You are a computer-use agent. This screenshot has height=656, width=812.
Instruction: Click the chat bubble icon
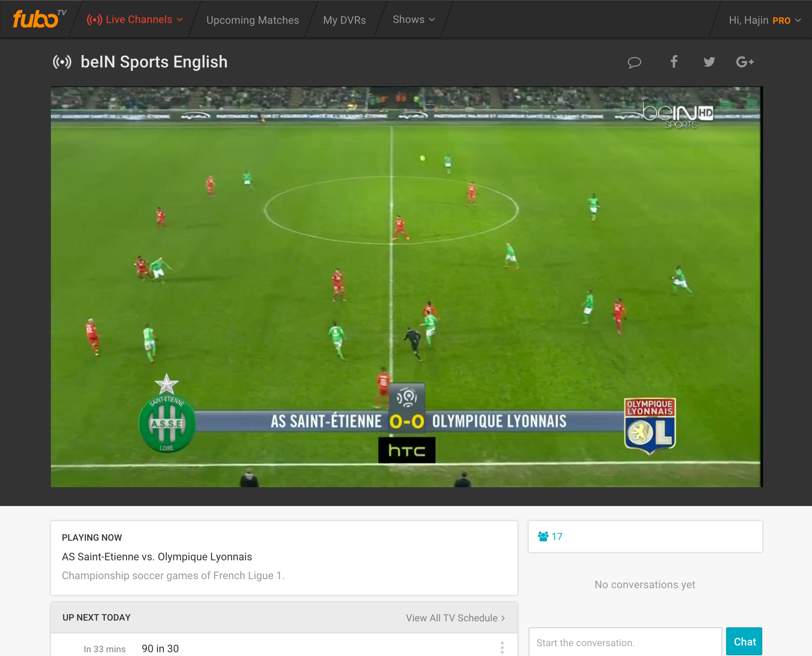[x=635, y=62]
